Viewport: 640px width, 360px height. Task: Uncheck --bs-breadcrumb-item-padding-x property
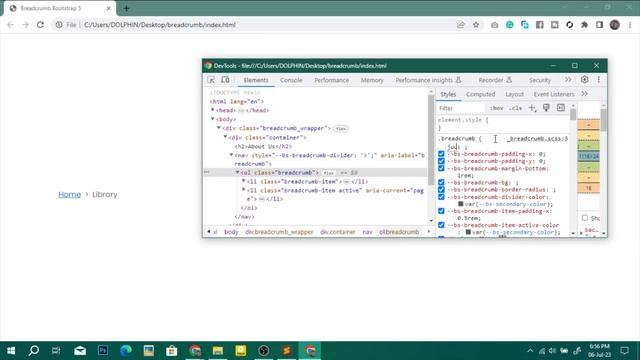[x=441, y=211]
